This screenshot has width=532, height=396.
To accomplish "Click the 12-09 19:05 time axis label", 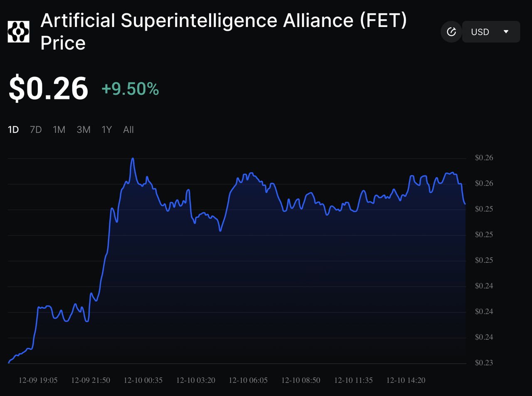I will point(38,380).
